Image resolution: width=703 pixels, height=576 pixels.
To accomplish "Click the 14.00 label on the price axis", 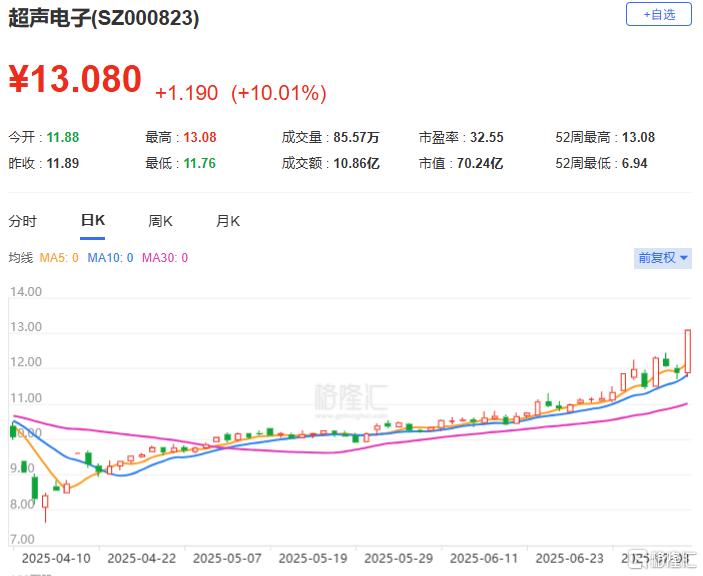I will click(x=26, y=292).
